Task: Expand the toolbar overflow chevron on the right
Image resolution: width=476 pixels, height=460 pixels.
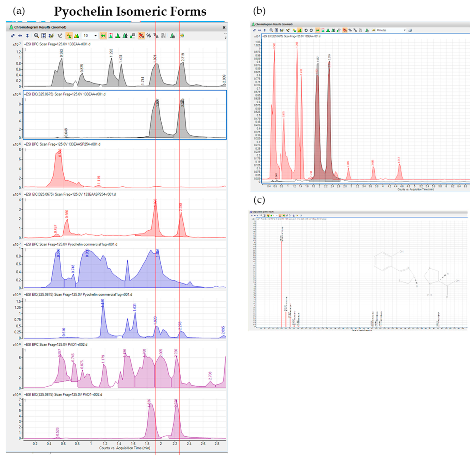Action: click(x=225, y=37)
